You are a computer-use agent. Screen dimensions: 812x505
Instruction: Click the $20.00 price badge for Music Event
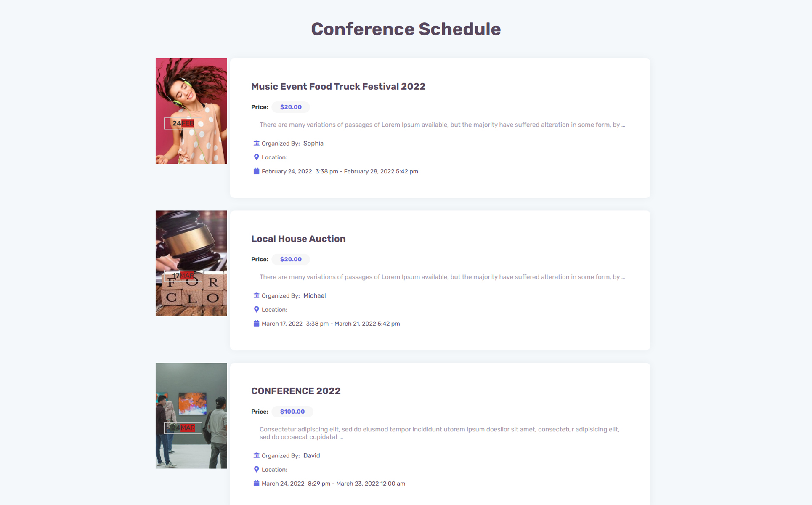pos(291,107)
